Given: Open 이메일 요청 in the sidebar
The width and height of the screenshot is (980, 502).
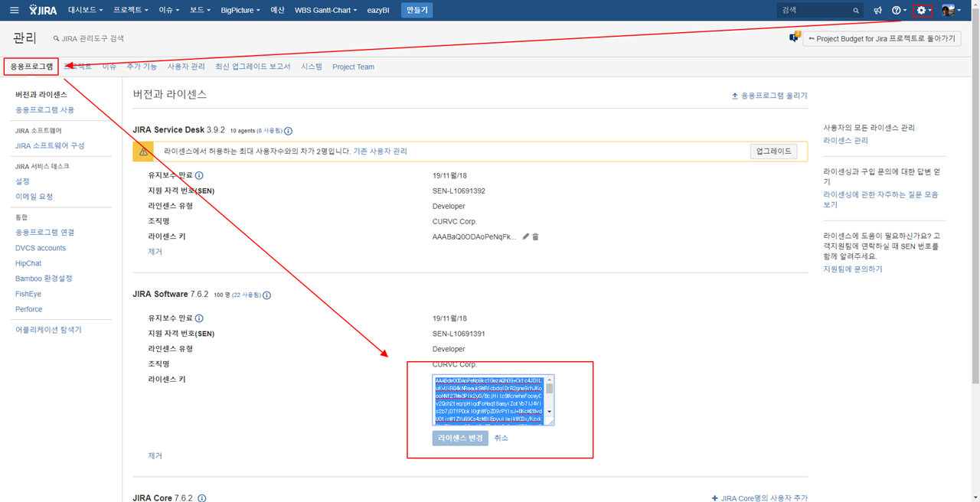Looking at the screenshot, I should point(34,197).
